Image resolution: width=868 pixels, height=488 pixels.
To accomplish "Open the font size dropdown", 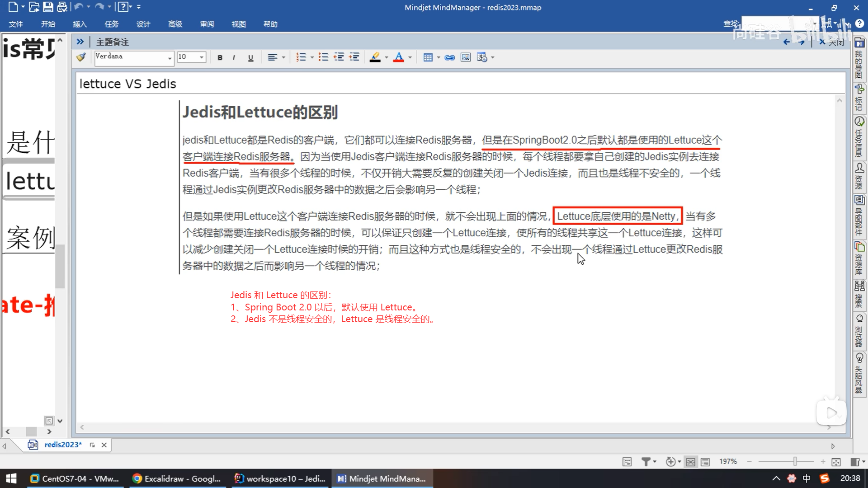I will (x=202, y=57).
